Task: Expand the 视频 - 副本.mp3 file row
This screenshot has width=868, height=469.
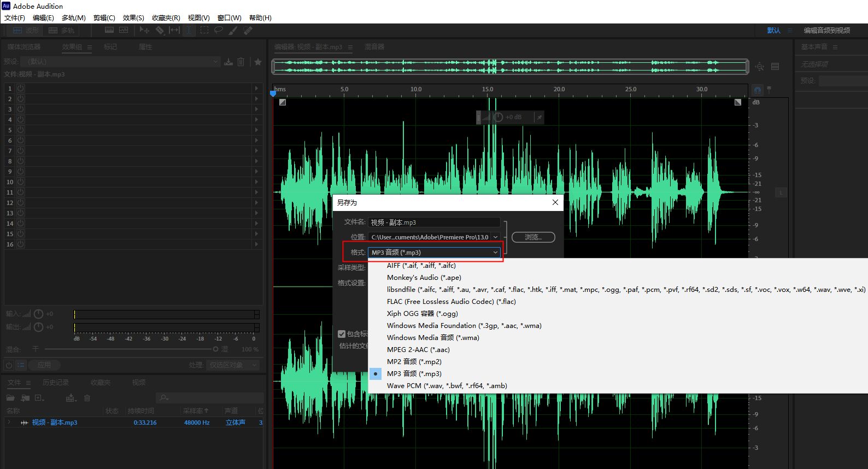Action: (9, 422)
